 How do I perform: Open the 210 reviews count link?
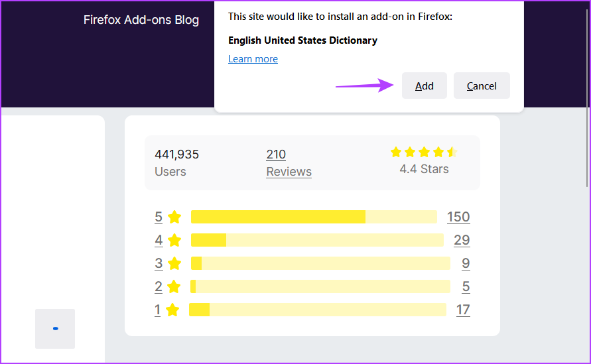point(276,154)
